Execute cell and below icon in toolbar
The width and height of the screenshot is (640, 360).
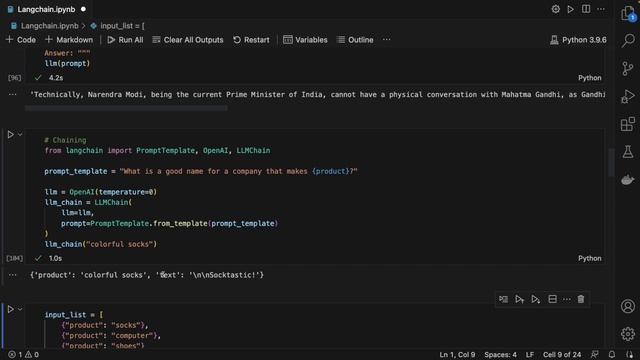pyautogui.click(x=536, y=299)
